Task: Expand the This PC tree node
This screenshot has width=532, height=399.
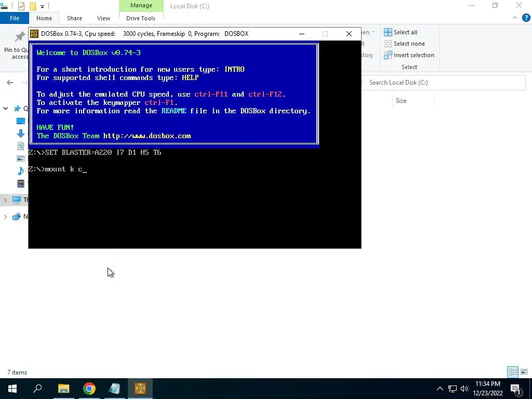Action: click(x=5, y=200)
